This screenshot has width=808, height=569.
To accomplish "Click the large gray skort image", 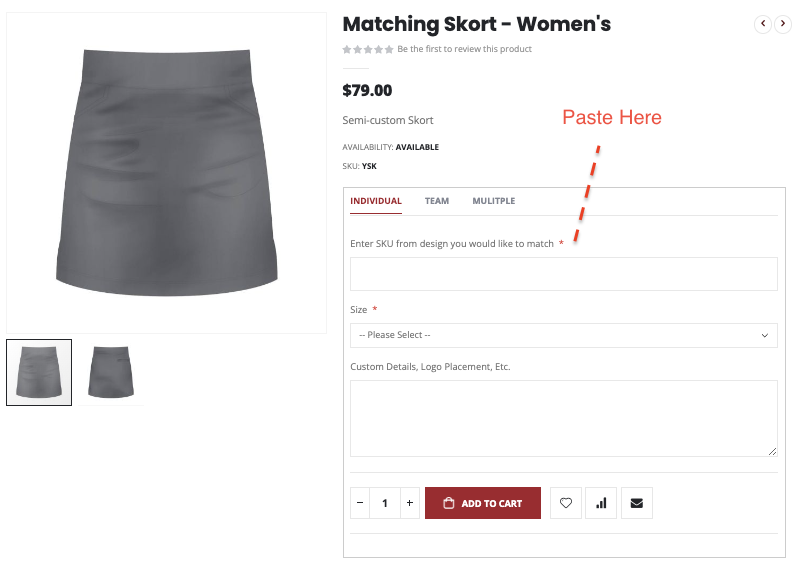I will [166, 171].
